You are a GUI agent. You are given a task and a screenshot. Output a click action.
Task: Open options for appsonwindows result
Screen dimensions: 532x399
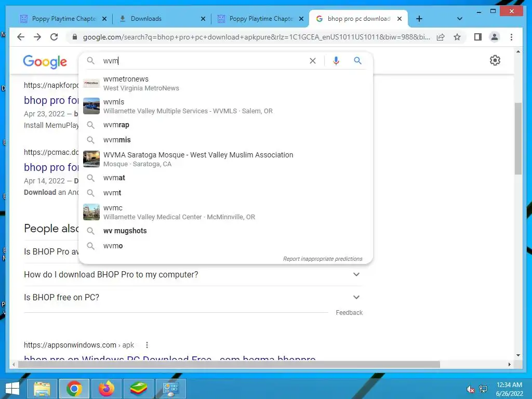pyautogui.click(x=147, y=345)
